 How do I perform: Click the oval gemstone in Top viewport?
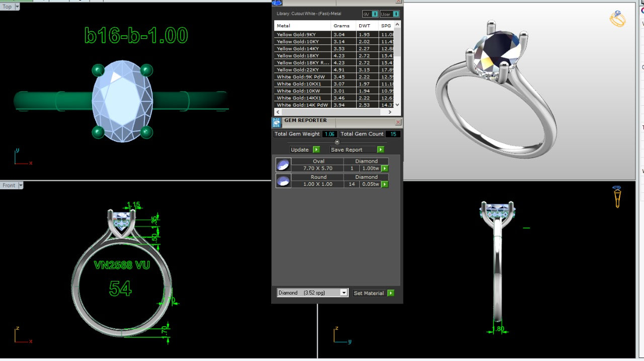(x=122, y=101)
